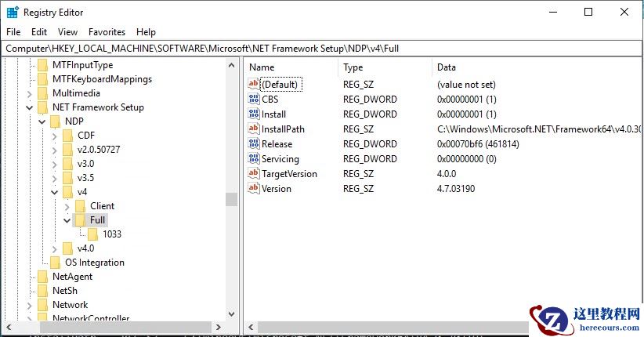Click the Name column header
Viewport: 644px width, 337px height.
tap(262, 67)
